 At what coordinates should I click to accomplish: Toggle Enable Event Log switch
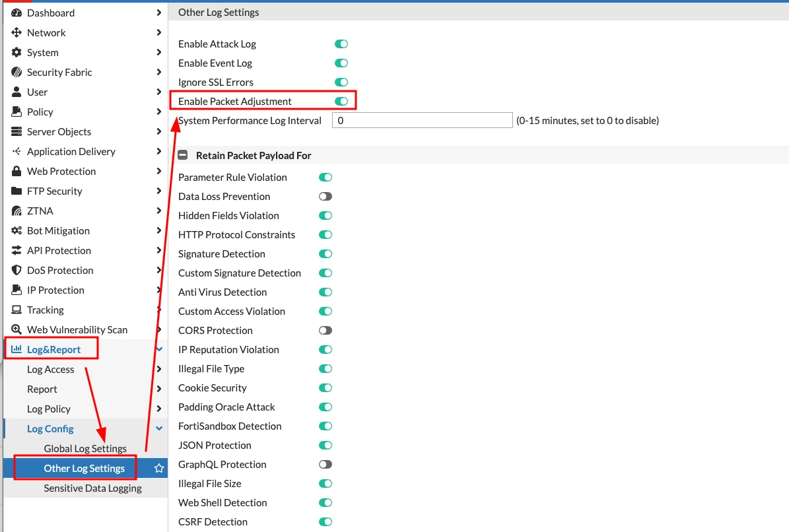(x=341, y=63)
